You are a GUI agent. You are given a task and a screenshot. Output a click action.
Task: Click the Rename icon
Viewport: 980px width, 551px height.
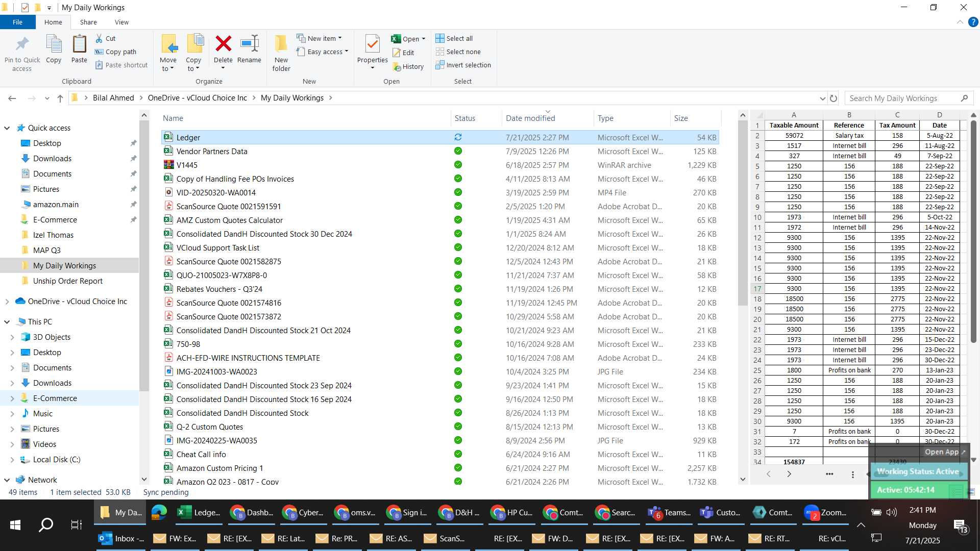pyautogui.click(x=250, y=44)
